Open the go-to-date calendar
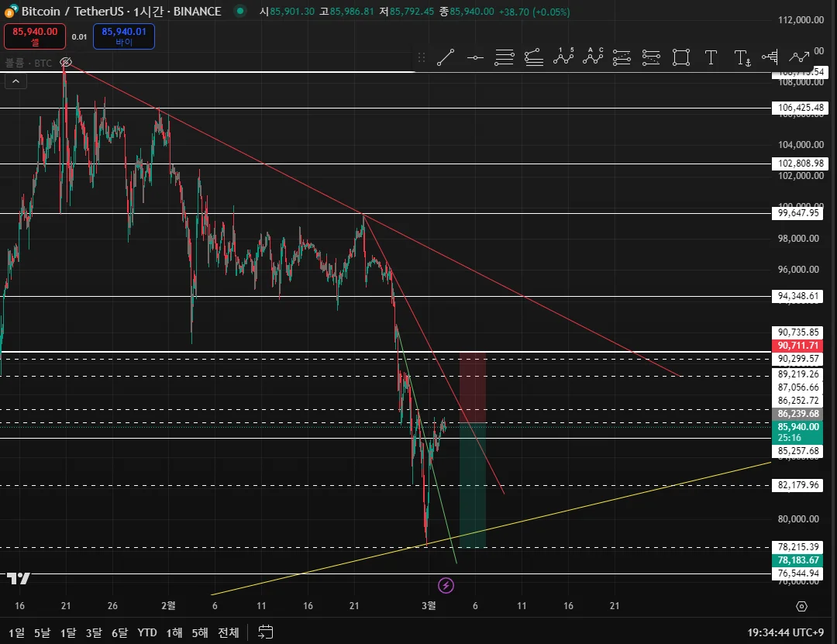Screen dimensions: 837x644 265,632
